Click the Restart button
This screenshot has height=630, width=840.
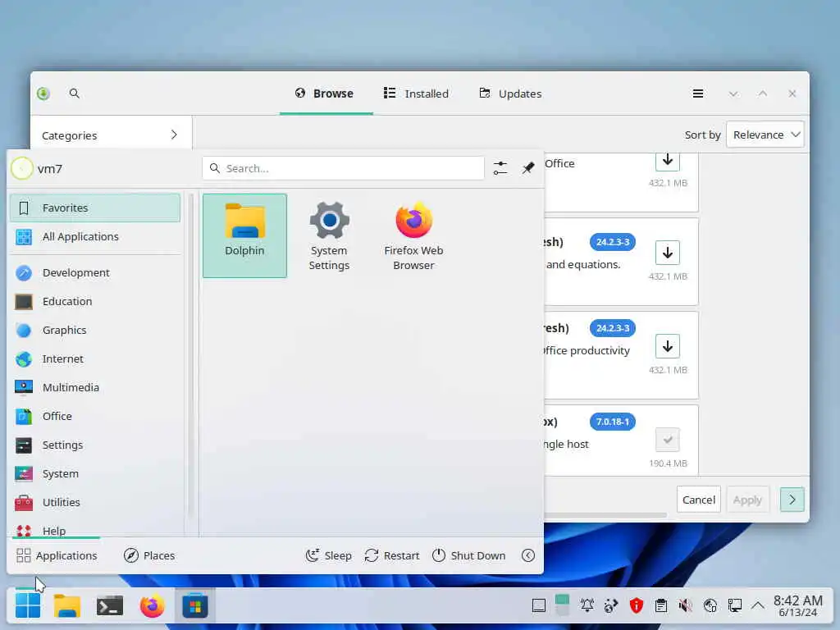click(391, 555)
